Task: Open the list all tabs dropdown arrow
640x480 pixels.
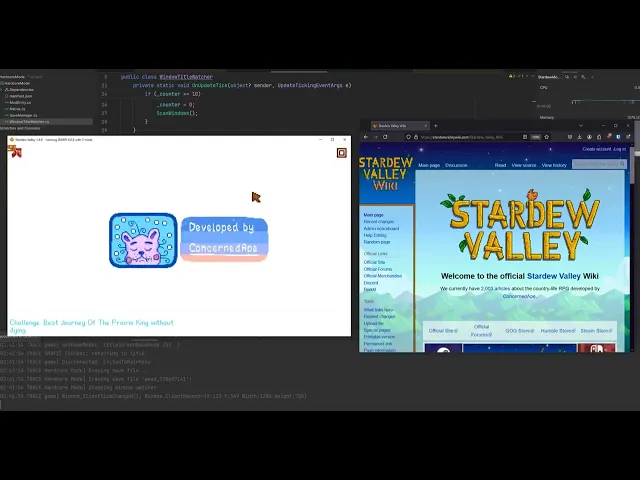Action: (581, 126)
